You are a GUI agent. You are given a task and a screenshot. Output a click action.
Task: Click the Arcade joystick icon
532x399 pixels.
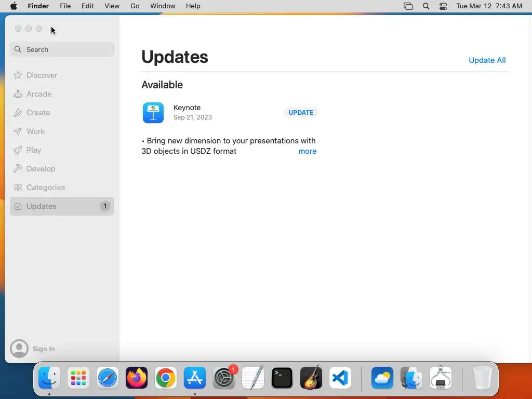tap(18, 94)
